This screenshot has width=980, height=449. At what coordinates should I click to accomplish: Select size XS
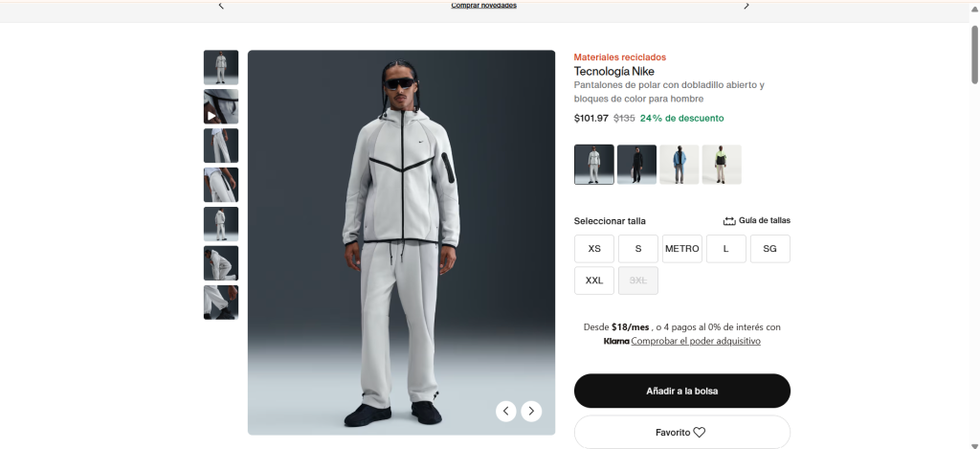click(594, 249)
